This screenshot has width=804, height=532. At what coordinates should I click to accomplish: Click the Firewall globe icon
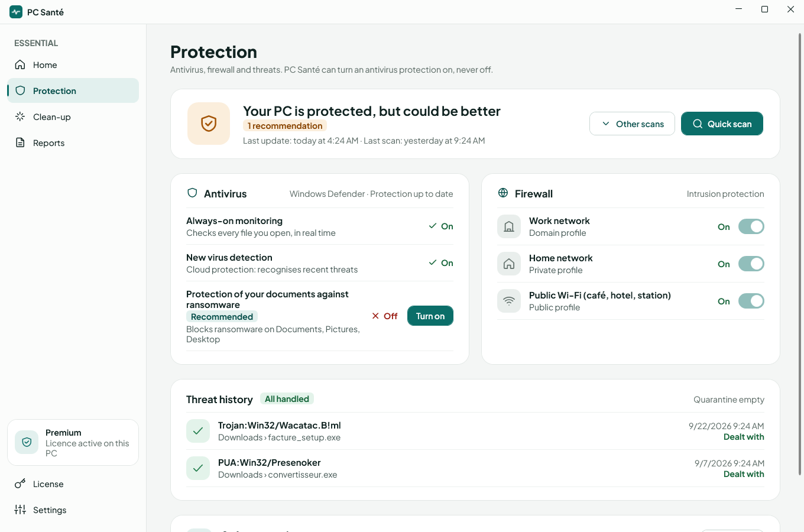503,193
